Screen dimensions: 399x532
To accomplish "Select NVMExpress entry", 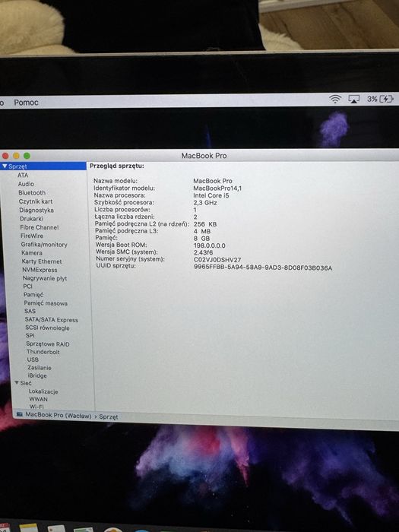I will coord(40,270).
